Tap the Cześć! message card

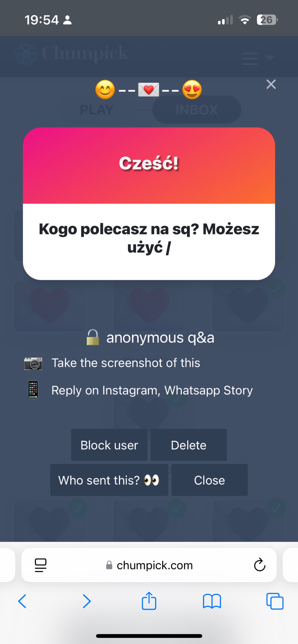coord(149,204)
